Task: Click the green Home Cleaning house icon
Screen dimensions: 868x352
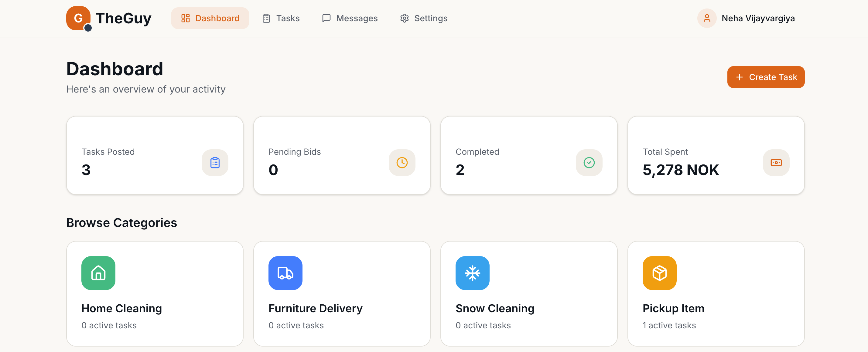Action: click(x=98, y=272)
